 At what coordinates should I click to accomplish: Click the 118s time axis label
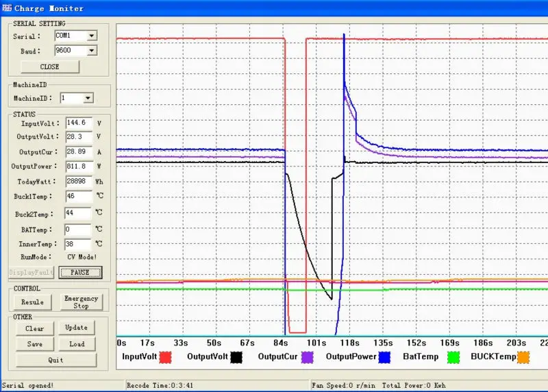[350, 343]
